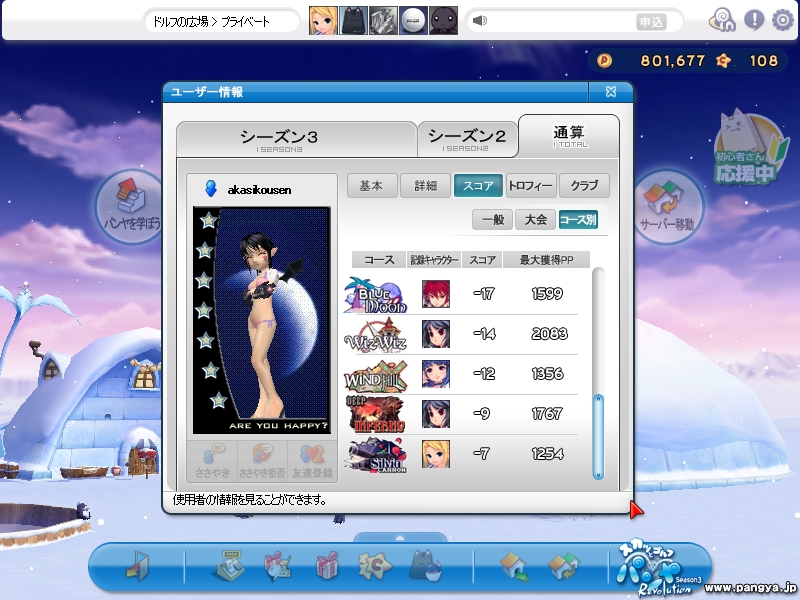Select the white ball avatar in top bar

tap(413, 20)
